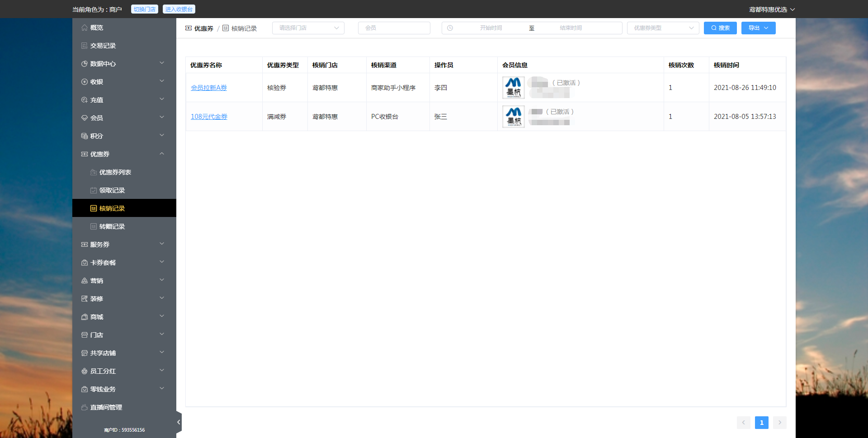The height and width of the screenshot is (438, 868).
Task: Expand the 积分 menu chevron
Action: point(162,136)
